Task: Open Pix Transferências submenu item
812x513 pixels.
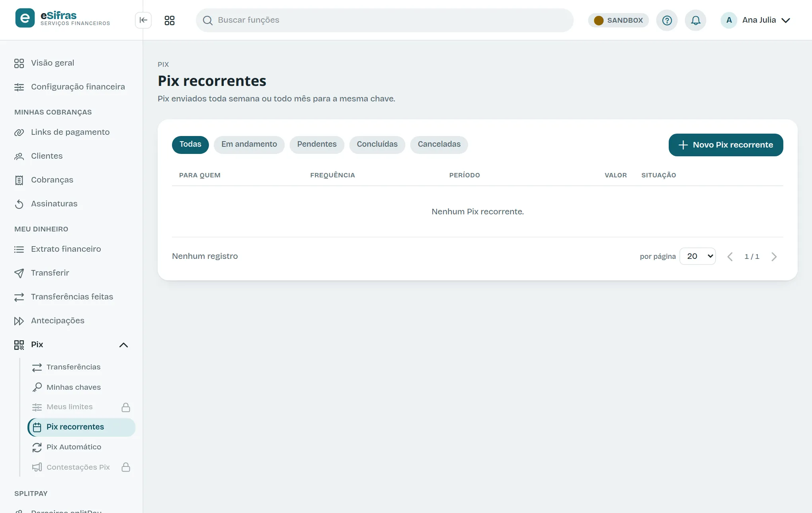Action: (82, 367)
